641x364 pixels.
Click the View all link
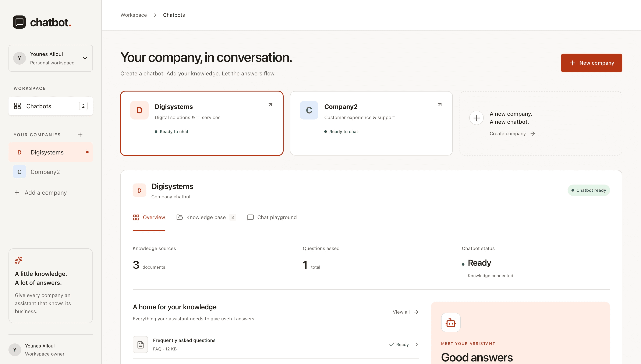(406, 312)
